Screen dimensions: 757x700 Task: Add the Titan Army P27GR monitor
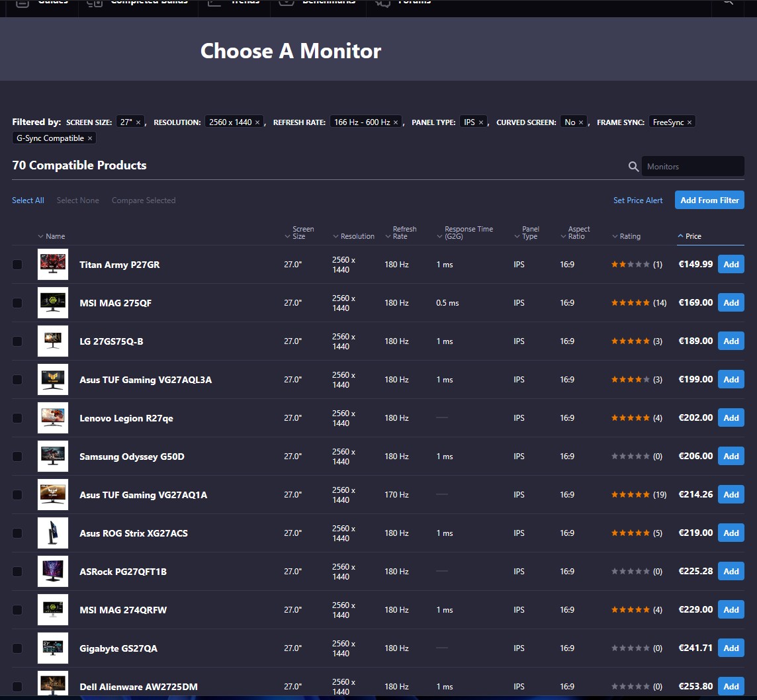coord(731,265)
